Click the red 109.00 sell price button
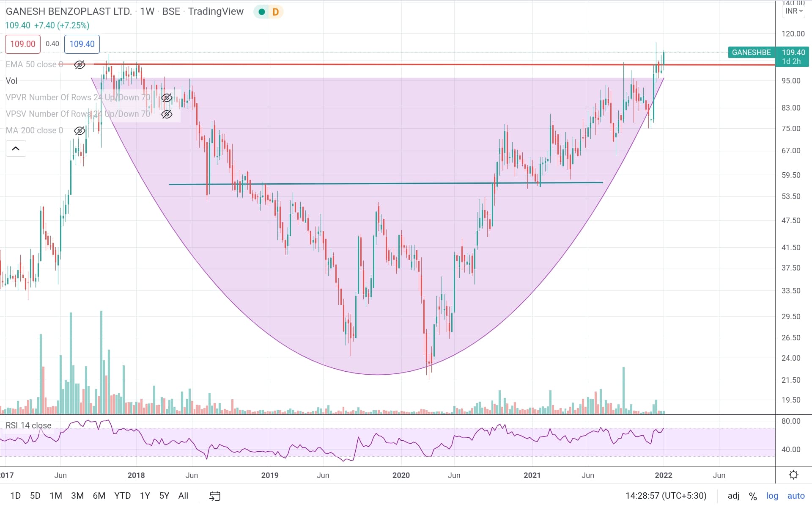This screenshot has width=812, height=508. 23,44
